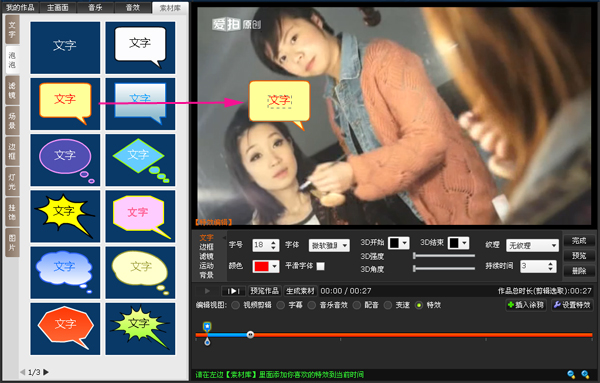
Task: Click the 删除 button
Action: pos(579,271)
